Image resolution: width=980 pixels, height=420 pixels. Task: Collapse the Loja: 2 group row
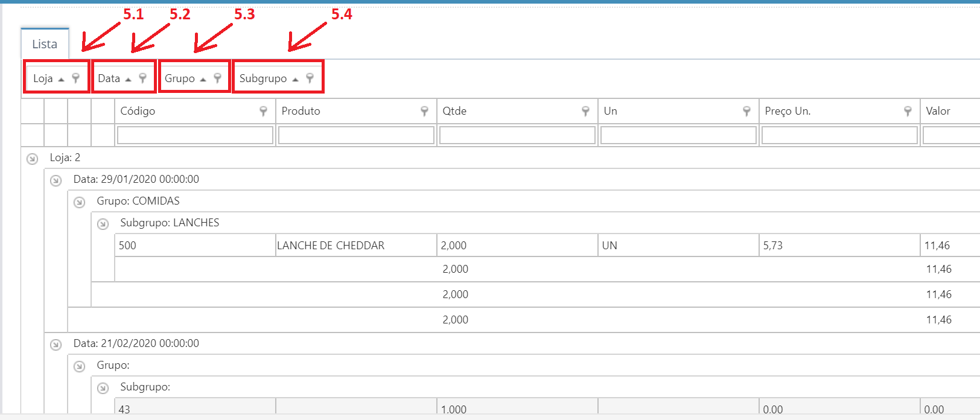(33, 159)
